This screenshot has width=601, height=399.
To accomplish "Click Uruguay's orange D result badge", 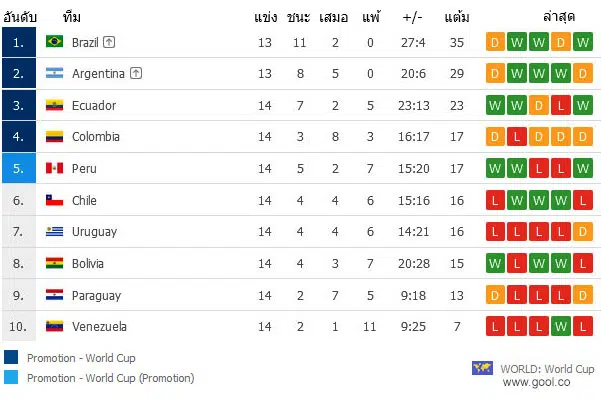I will [583, 232].
